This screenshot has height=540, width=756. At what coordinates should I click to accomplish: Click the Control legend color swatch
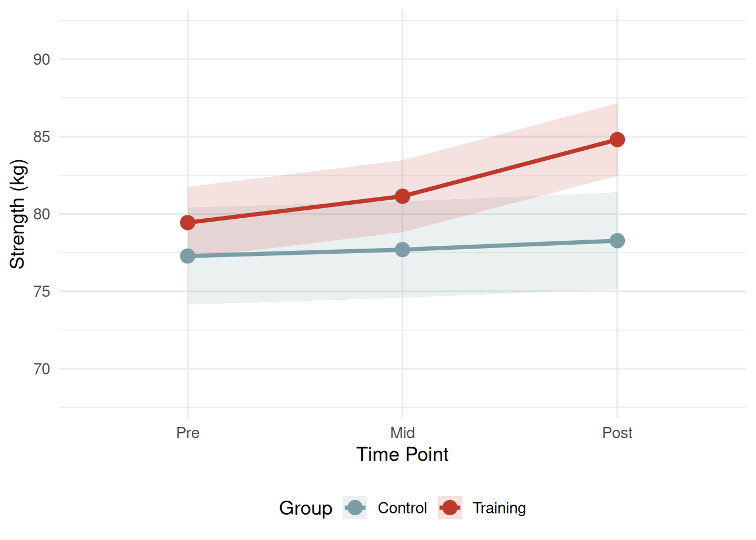(355, 508)
